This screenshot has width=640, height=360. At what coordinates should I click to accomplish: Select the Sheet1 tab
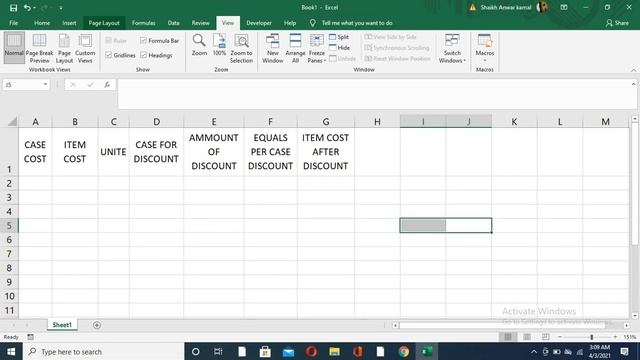(x=62, y=325)
